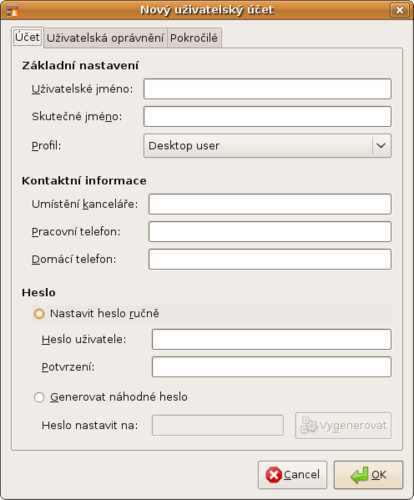Click the Cancel button
This screenshot has width=414, height=500.
(x=292, y=475)
